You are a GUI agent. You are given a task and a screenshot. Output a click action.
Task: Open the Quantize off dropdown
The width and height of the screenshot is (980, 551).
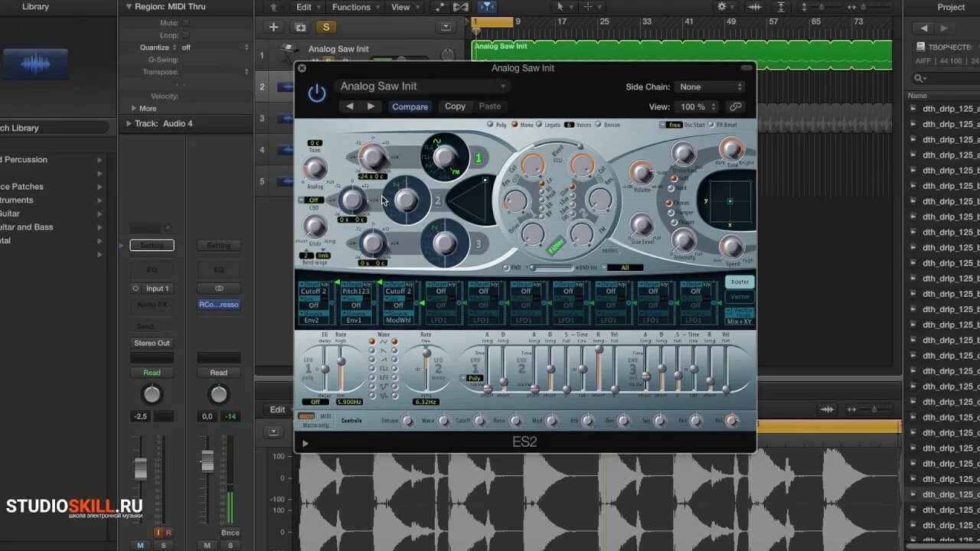[214, 47]
